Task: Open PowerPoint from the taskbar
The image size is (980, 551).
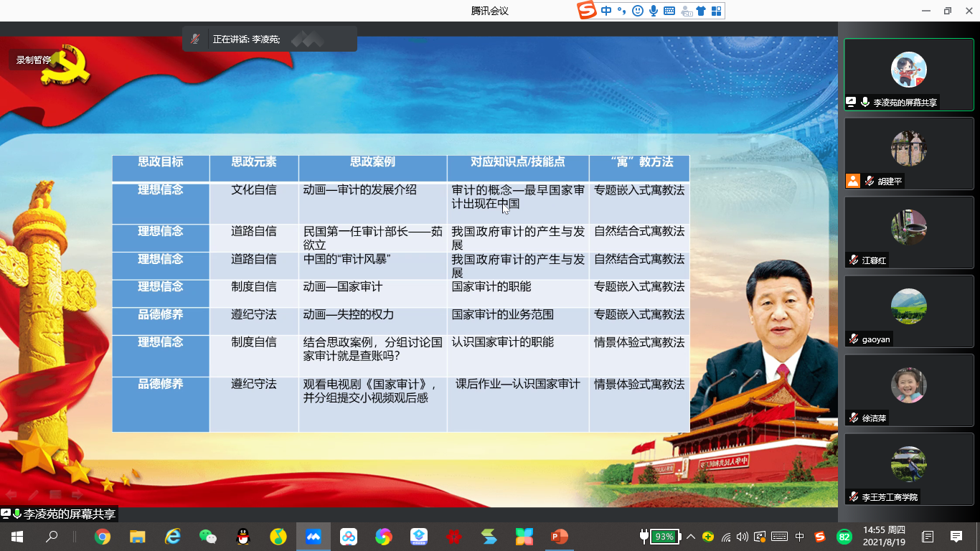Action: tap(559, 537)
